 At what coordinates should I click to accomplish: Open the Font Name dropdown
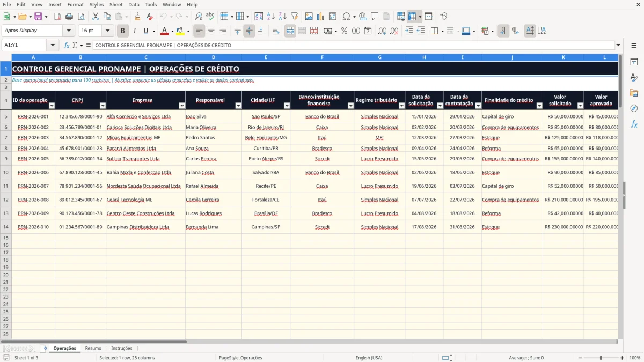(69, 31)
